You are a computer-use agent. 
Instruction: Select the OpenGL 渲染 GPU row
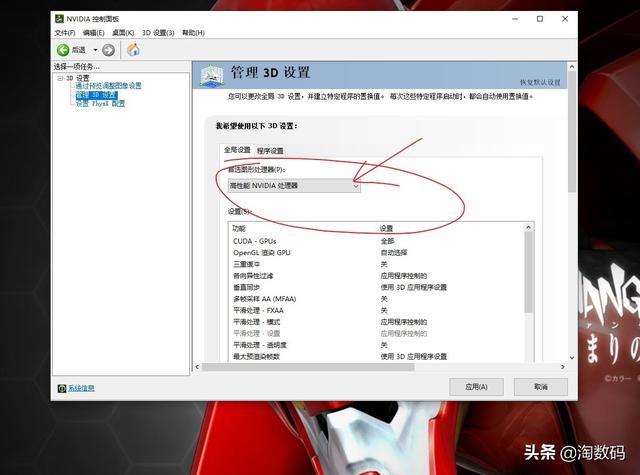378,253
